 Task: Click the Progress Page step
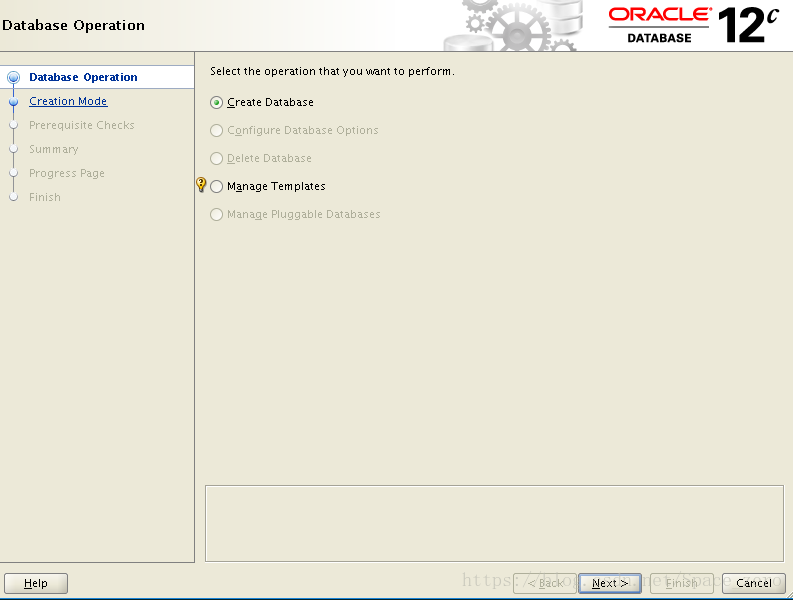click(67, 174)
